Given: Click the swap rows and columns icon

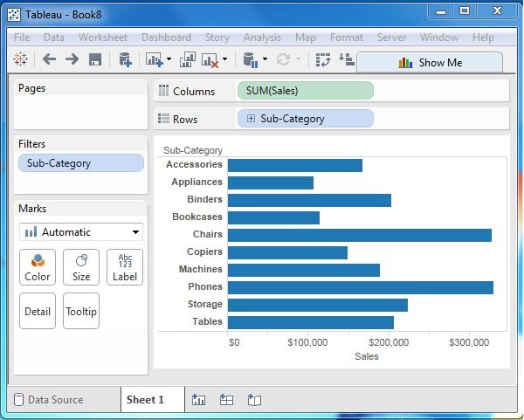Looking at the screenshot, I should point(323,59).
